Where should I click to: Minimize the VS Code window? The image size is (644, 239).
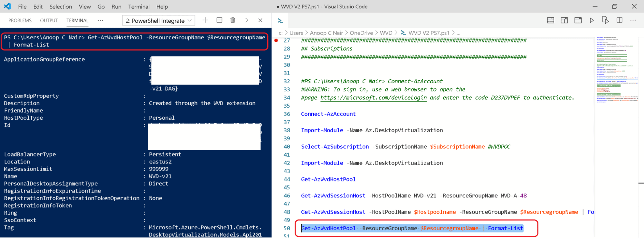(595, 6)
